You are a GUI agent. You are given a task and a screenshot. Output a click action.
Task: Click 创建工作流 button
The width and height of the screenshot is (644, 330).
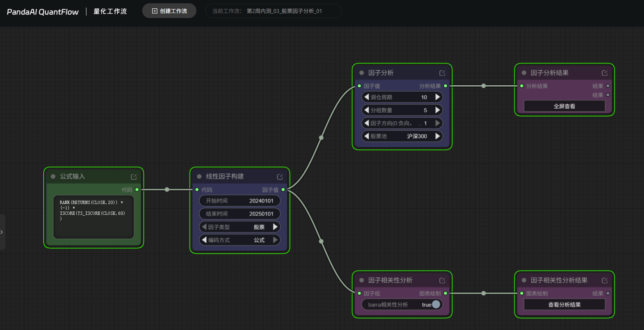point(169,11)
